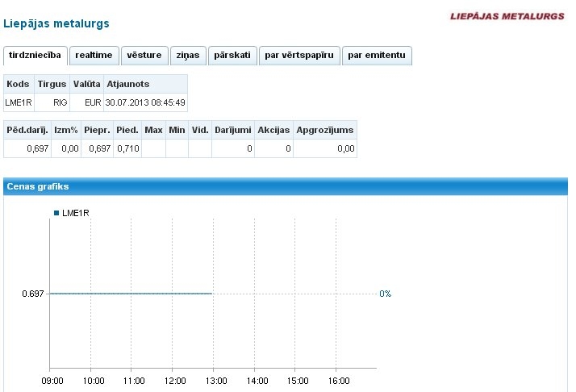Select the Vid. column header

pyautogui.click(x=200, y=130)
